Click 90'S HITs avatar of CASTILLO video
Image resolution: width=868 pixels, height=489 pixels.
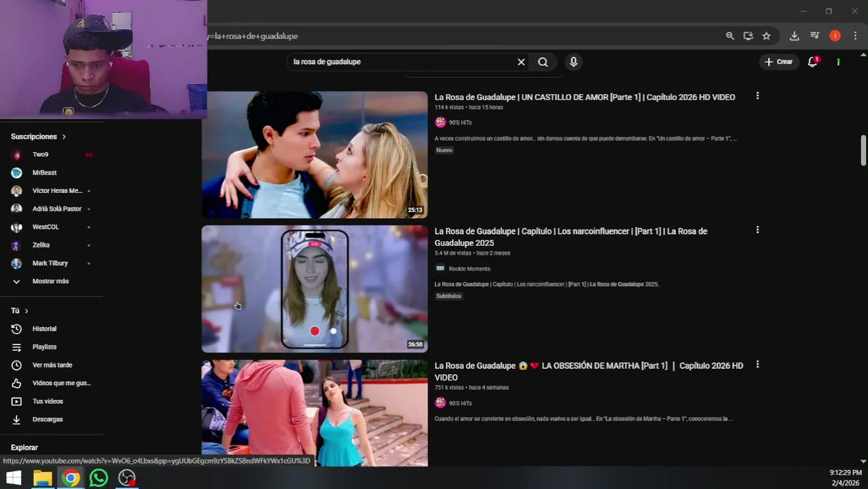(x=440, y=122)
